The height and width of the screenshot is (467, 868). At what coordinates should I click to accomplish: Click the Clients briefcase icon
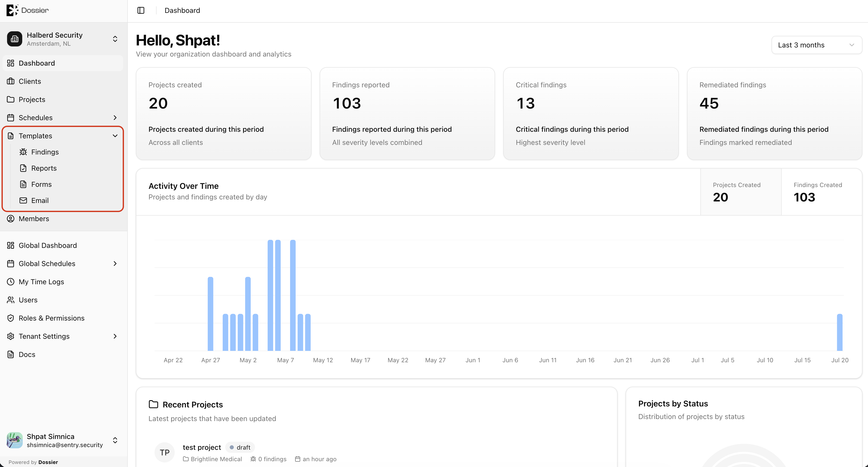[x=11, y=82]
